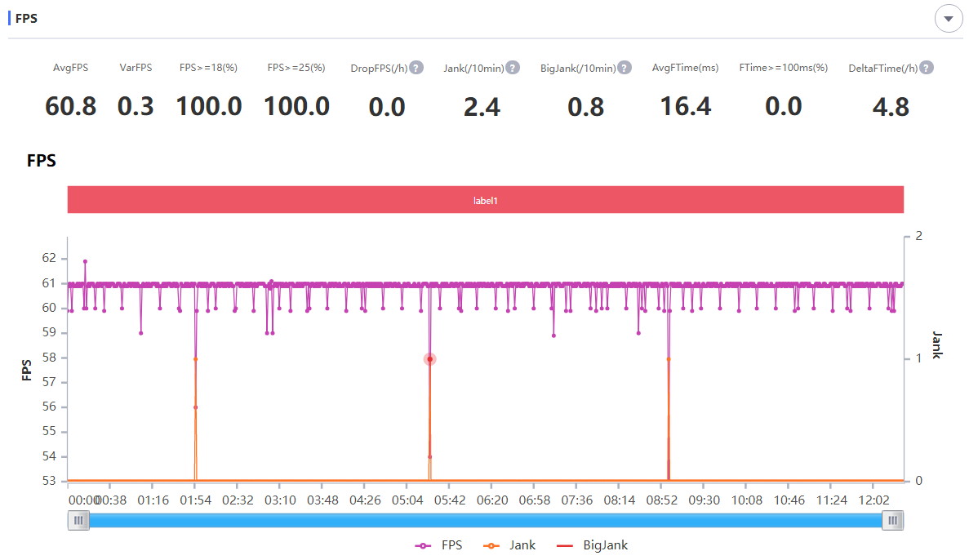Click the 62 FPS axis tick label

(49, 258)
